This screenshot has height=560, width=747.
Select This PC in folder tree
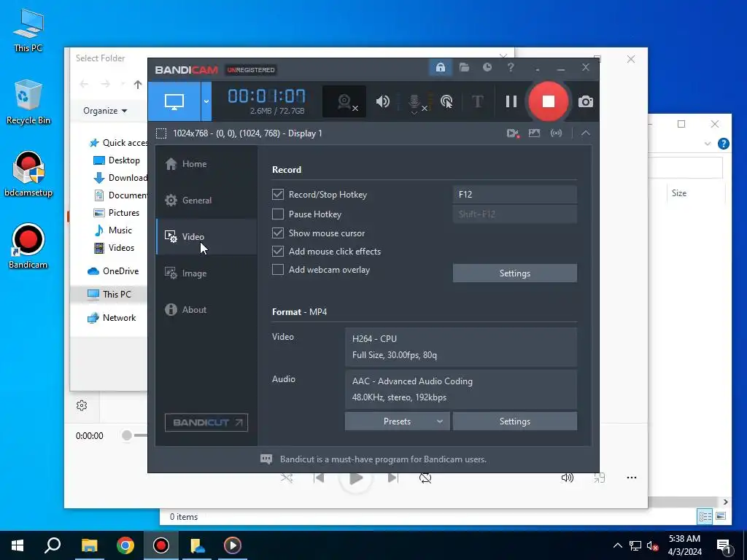click(x=109, y=295)
